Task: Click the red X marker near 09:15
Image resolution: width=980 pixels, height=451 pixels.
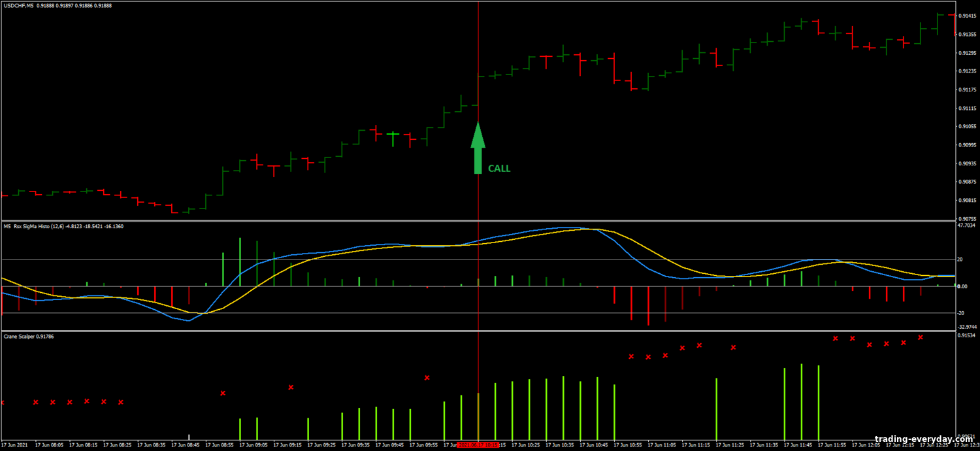Action: (291, 387)
